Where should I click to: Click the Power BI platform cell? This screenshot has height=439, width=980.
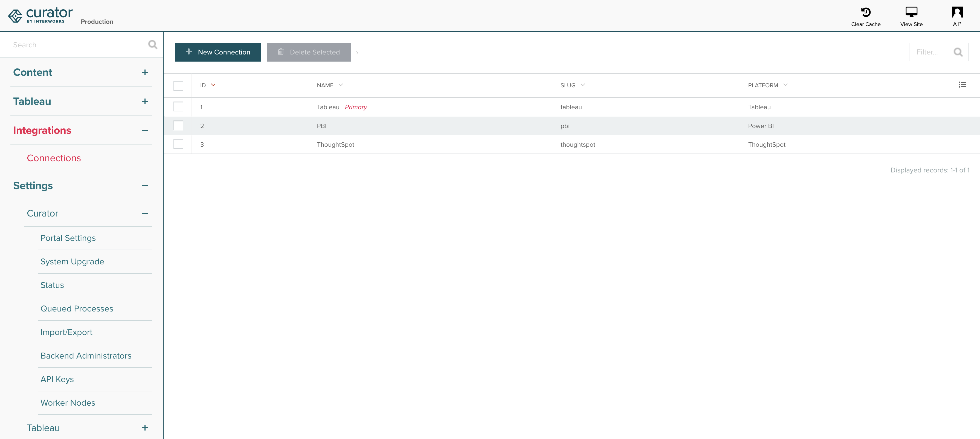coord(761,126)
